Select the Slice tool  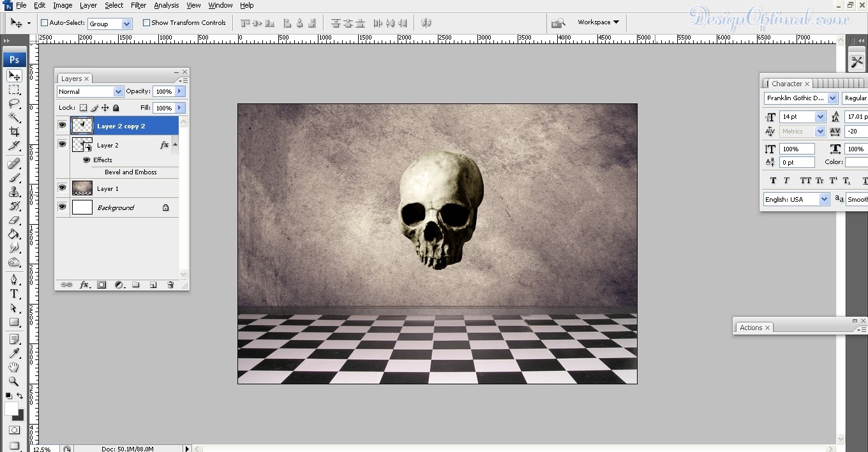click(x=14, y=146)
